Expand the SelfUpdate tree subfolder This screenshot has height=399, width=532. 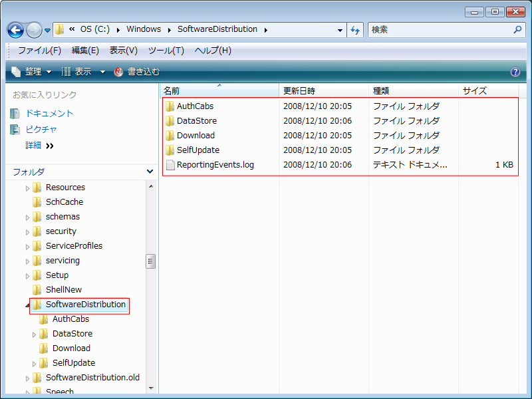(x=34, y=364)
